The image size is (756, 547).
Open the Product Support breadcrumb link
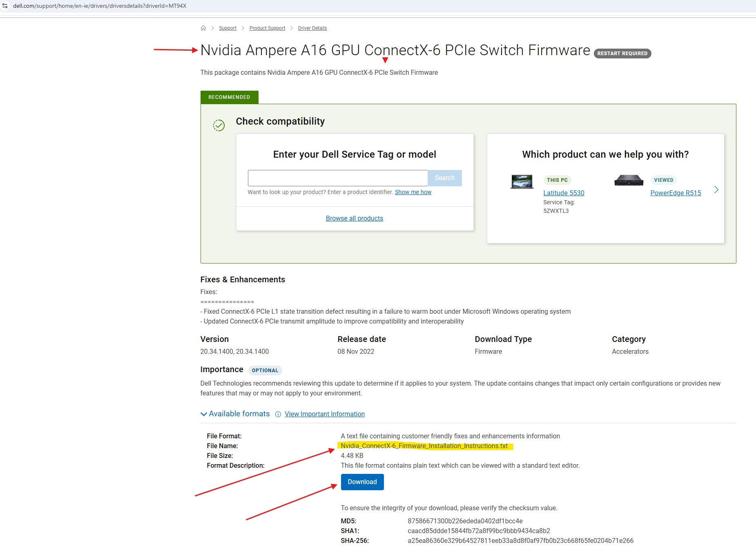click(x=267, y=28)
